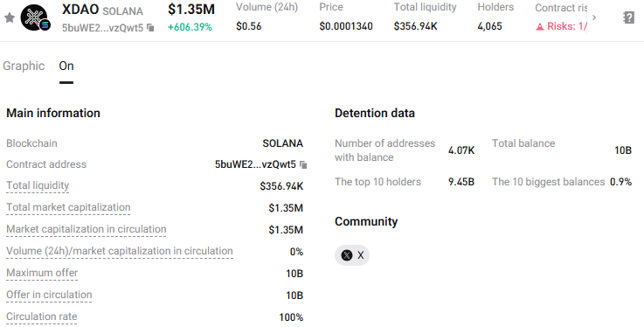644x327 pixels.
Task: Click the price value $0.0001340
Action: (x=346, y=26)
